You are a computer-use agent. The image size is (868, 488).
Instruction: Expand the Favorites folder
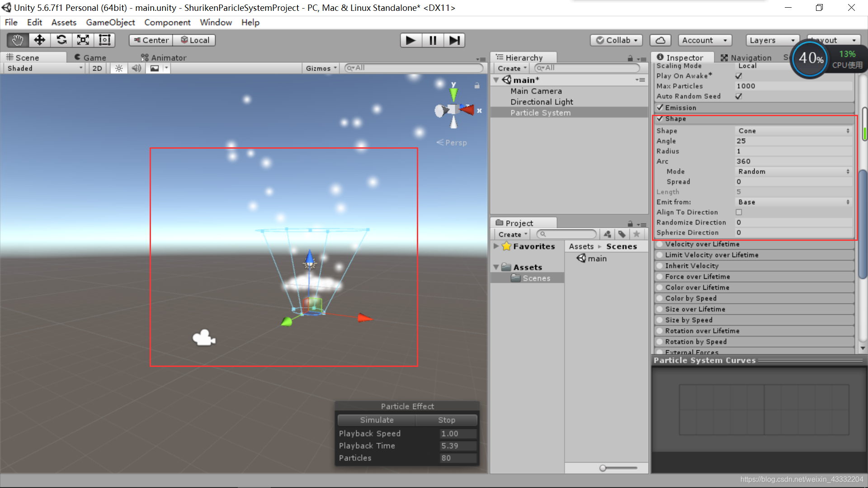pyautogui.click(x=496, y=246)
